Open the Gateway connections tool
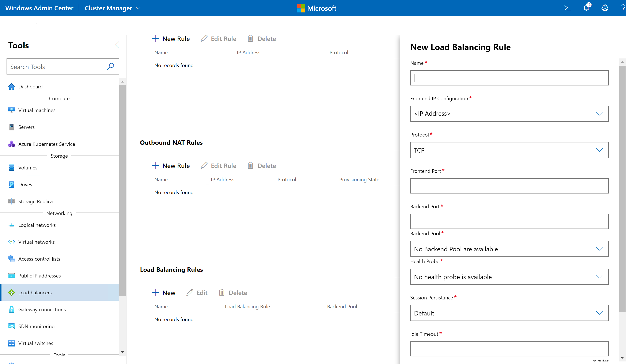Screen dimensions: 626x364 42,309
